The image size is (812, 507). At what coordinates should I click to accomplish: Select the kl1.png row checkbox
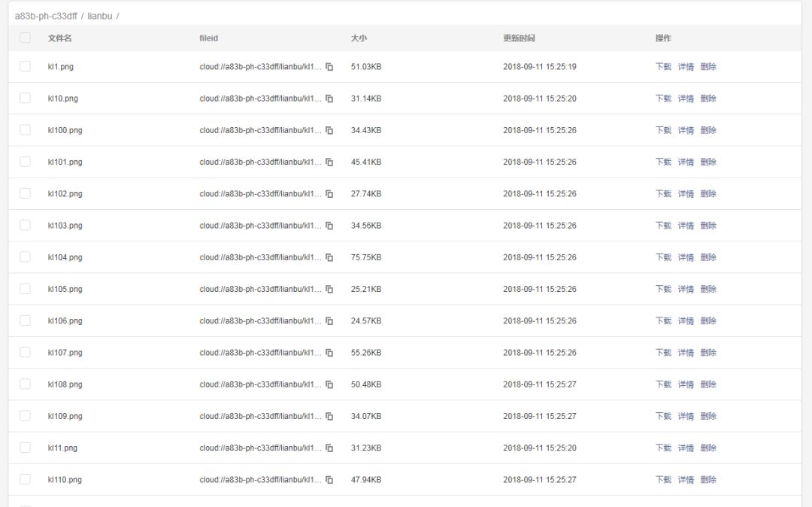click(x=25, y=66)
